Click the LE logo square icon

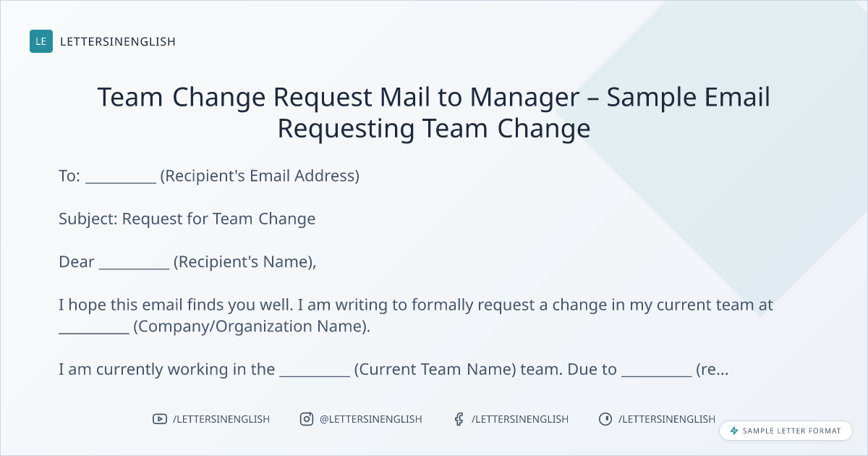[41, 41]
